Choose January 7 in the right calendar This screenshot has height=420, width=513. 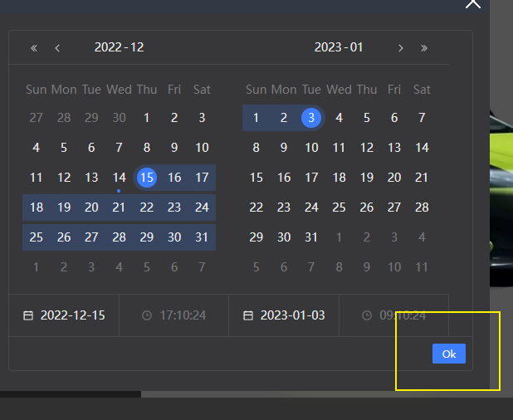pos(422,118)
